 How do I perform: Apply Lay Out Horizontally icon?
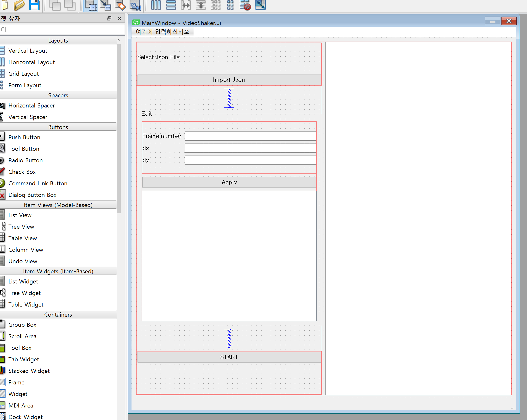[156, 5]
